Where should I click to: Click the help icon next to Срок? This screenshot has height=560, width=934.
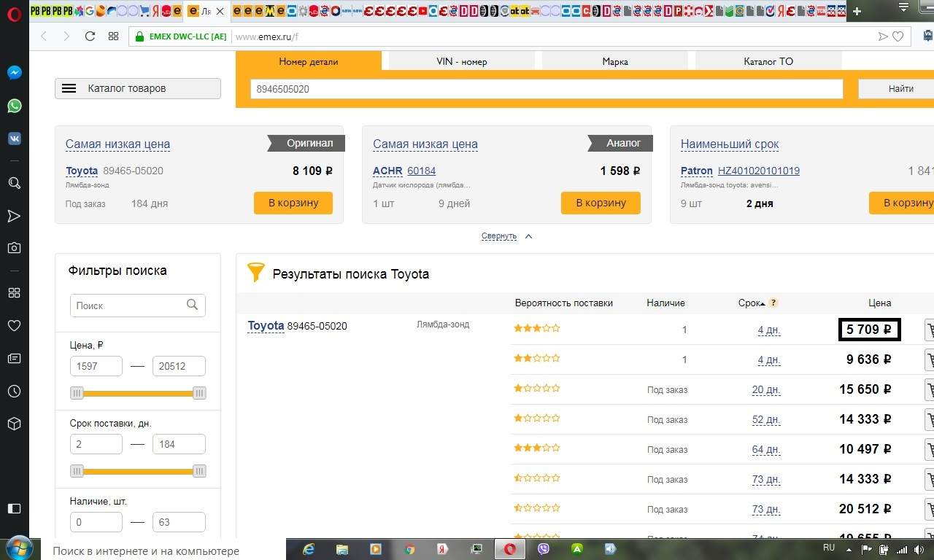point(773,303)
